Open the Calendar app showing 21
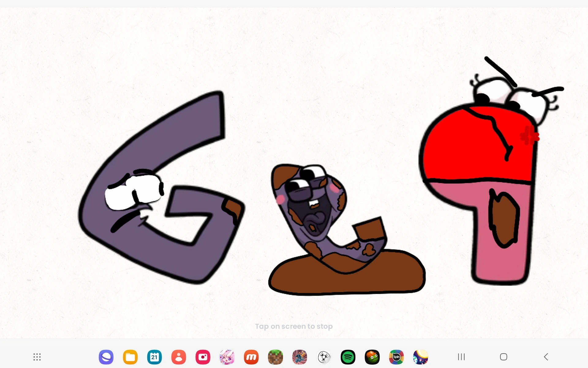This screenshot has width=588, height=368. (x=154, y=357)
